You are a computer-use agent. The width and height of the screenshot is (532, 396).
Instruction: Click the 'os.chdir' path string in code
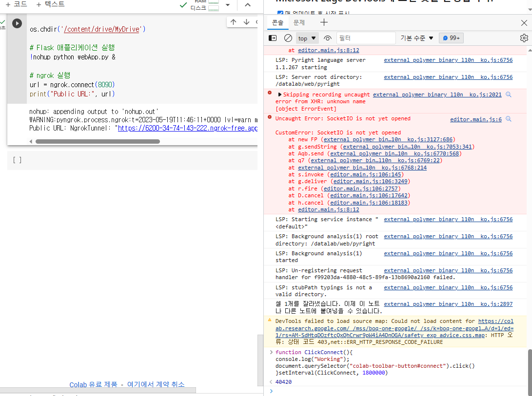click(x=102, y=29)
